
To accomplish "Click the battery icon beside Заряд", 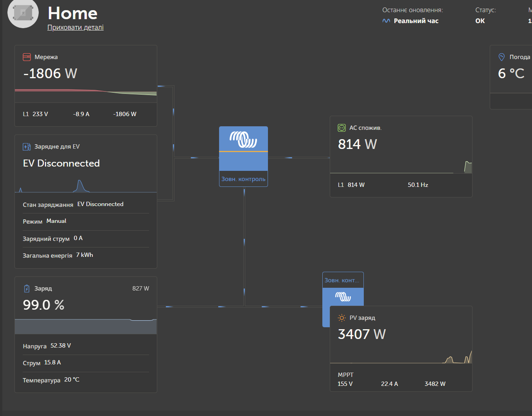I will tap(27, 289).
